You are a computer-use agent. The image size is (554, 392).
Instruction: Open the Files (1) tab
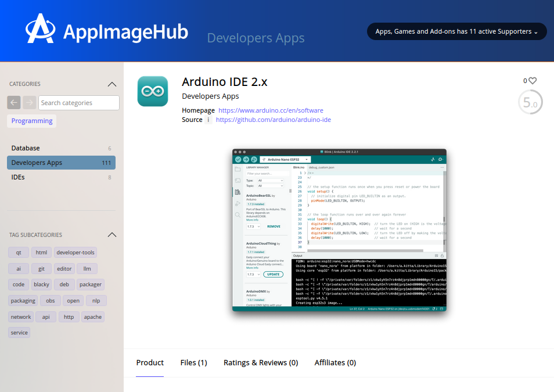click(193, 362)
